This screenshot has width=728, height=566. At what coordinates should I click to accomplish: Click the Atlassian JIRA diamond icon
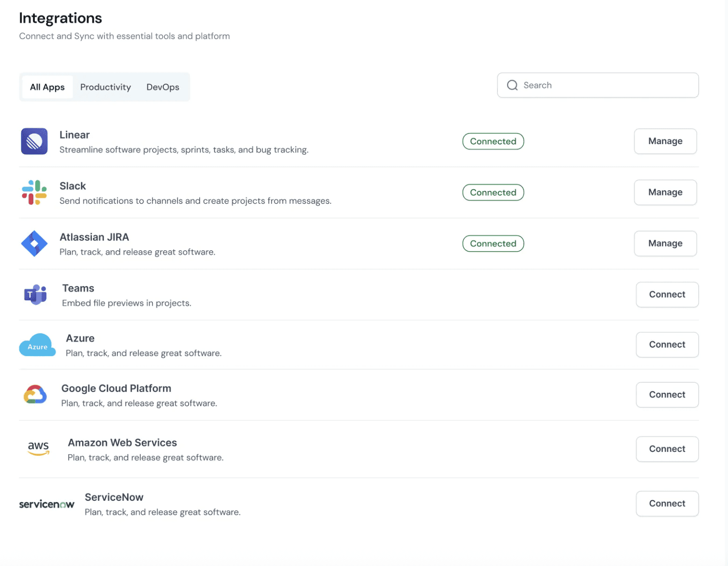click(x=34, y=243)
